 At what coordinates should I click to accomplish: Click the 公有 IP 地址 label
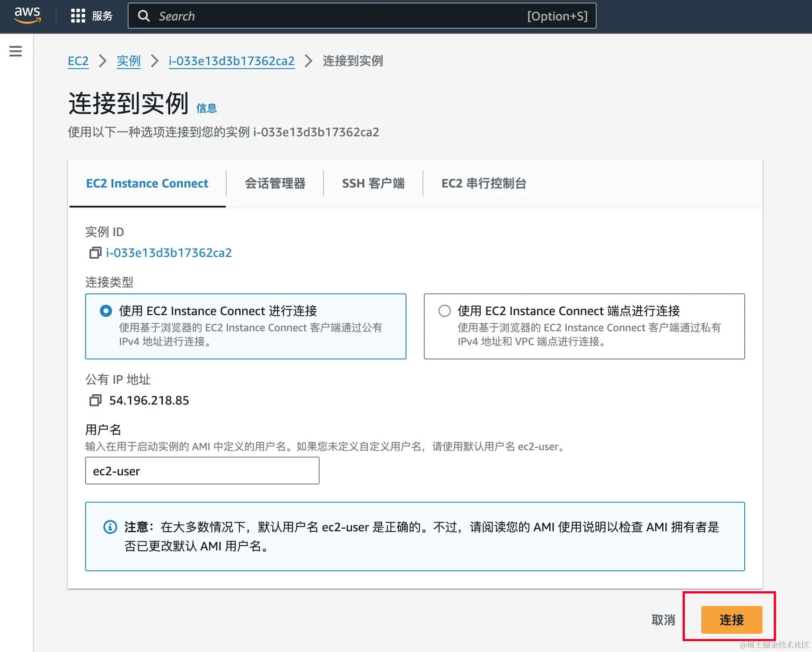coord(118,379)
